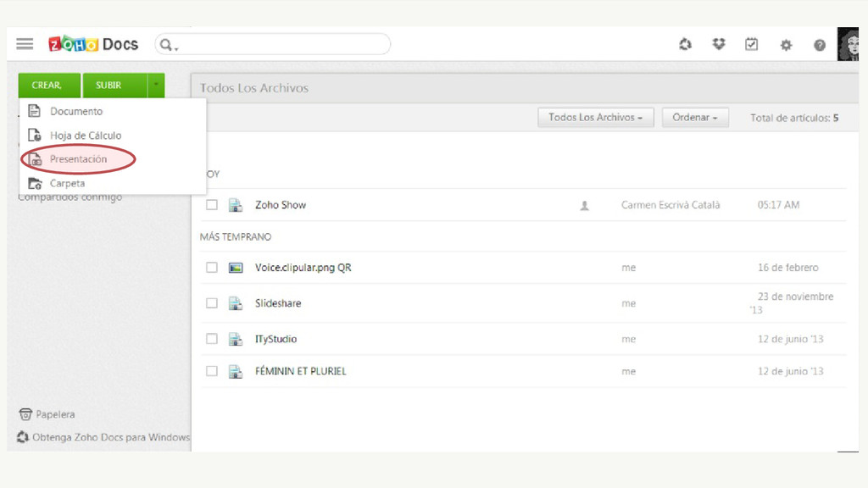Open the ITyStudio file
The width and height of the screenshot is (868, 488).
pyautogui.click(x=275, y=339)
